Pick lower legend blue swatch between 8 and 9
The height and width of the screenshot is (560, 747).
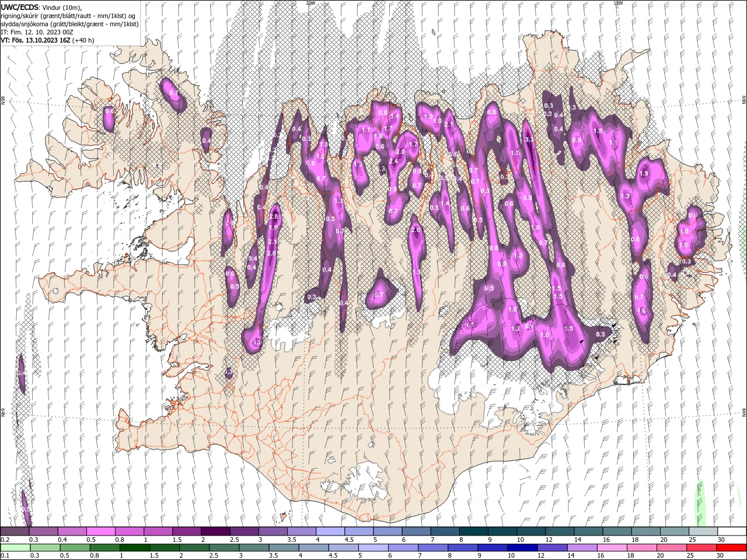[x=462, y=547]
